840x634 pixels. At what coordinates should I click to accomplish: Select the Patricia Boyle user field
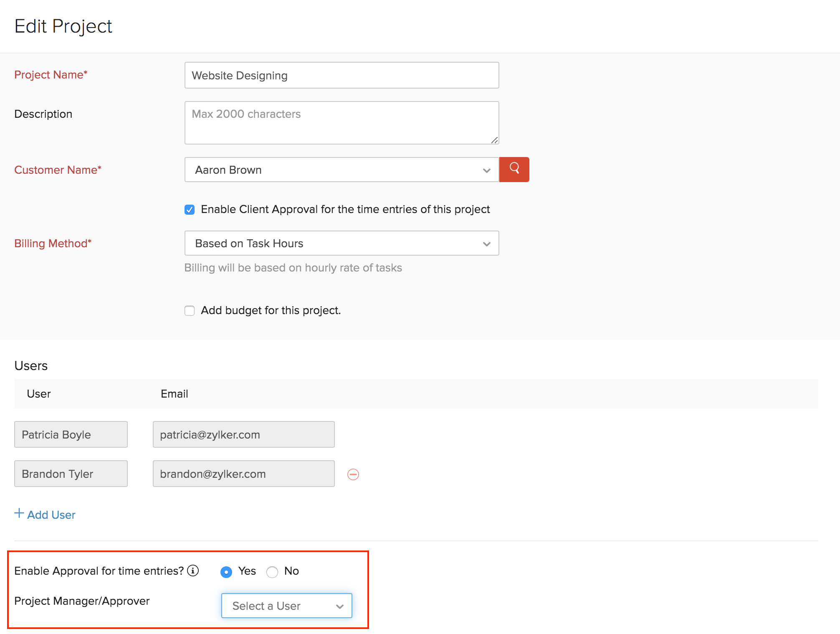71,434
